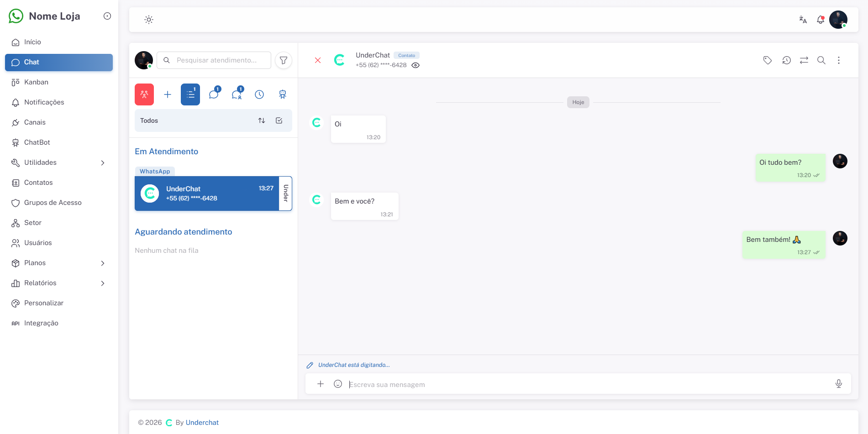The image size is (868, 434).
Task: Select the list view tab icon
Action: [x=190, y=94]
